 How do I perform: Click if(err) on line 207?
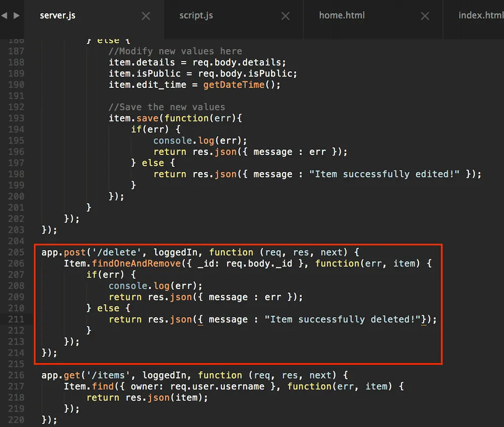click(105, 275)
